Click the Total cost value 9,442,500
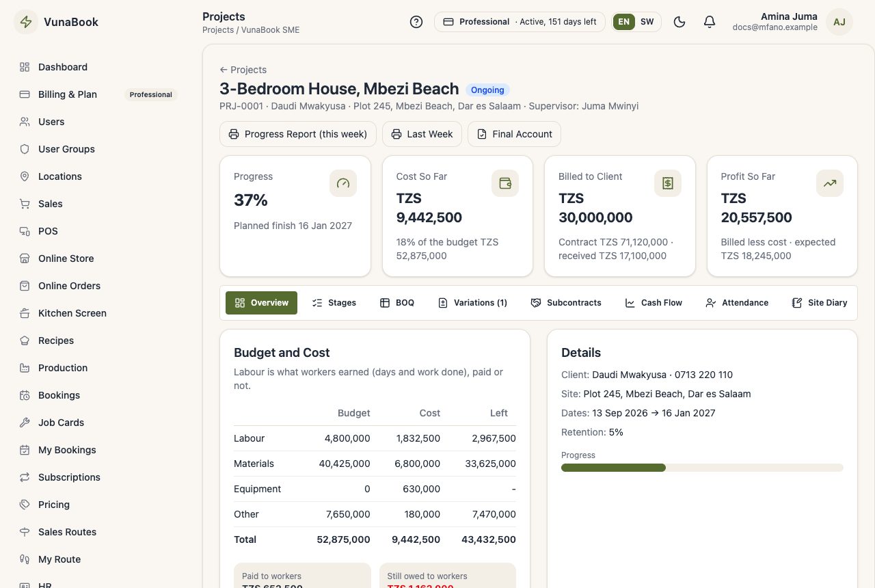The width and height of the screenshot is (875, 588). [416, 539]
